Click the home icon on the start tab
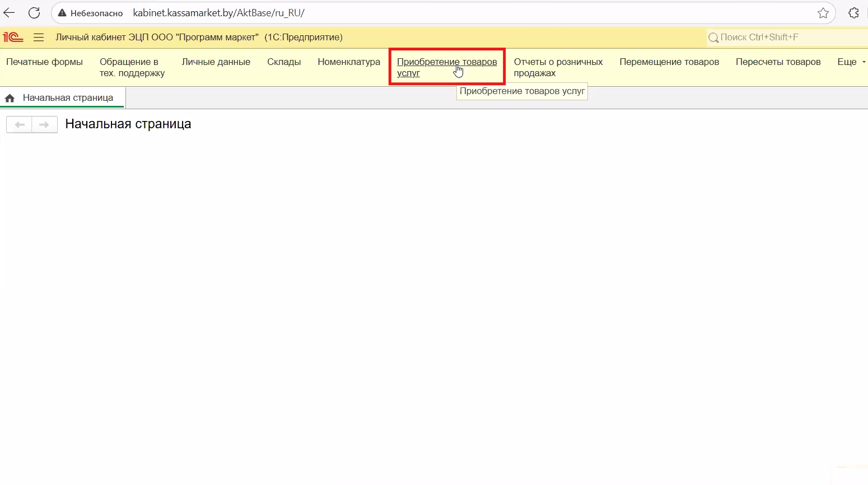This screenshot has height=485, width=868. click(10, 98)
